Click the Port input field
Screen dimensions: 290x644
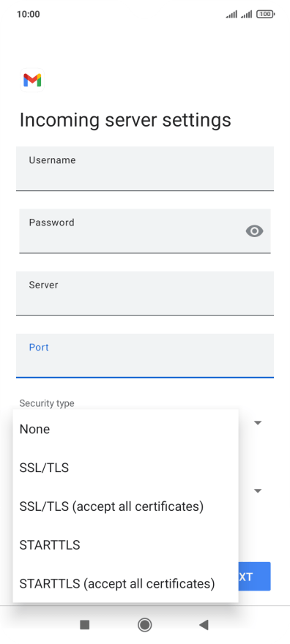(x=145, y=356)
